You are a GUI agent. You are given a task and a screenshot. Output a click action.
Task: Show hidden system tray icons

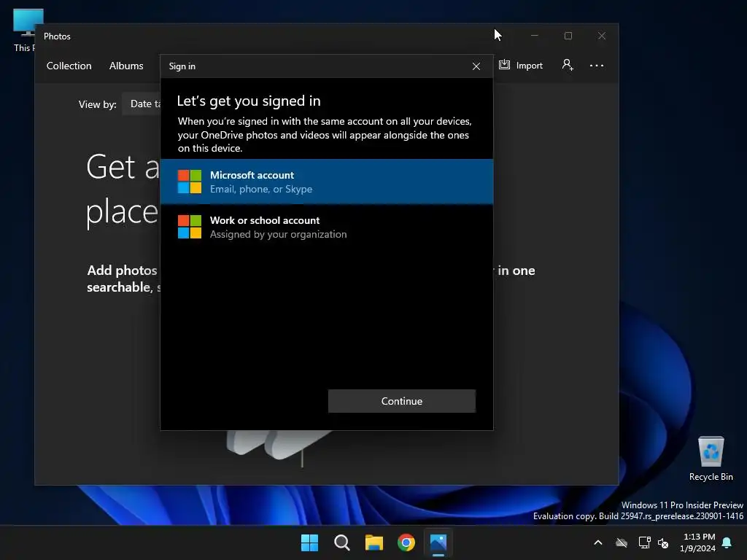(598, 542)
